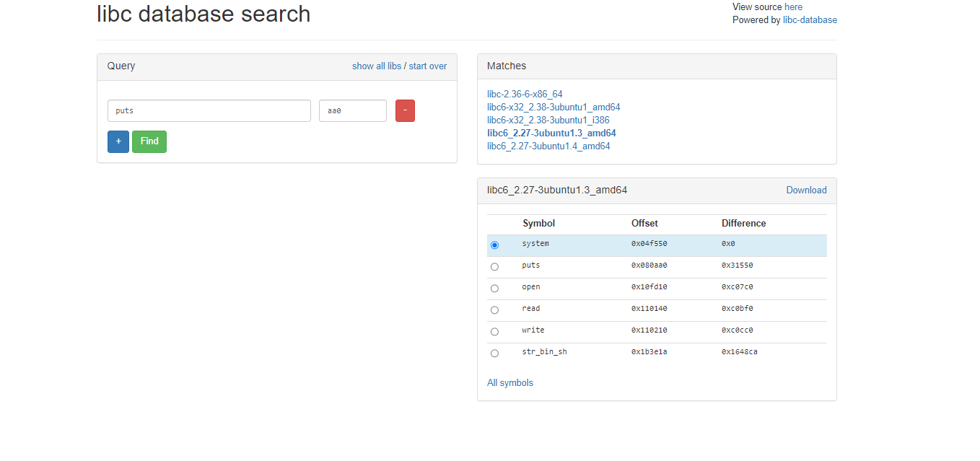Select the write symbol radio button
Screen dimensions: 980x461
pyautogui.click(x=494, y=332)
